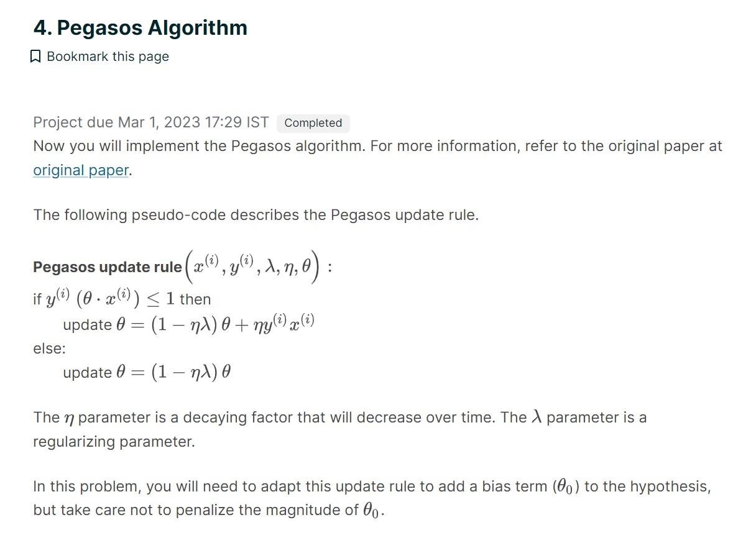The height and width of the screenshot is (543, 756).
Task: Select the page title 4. Pegasos Algorithm
Action: tap(140, 27)
